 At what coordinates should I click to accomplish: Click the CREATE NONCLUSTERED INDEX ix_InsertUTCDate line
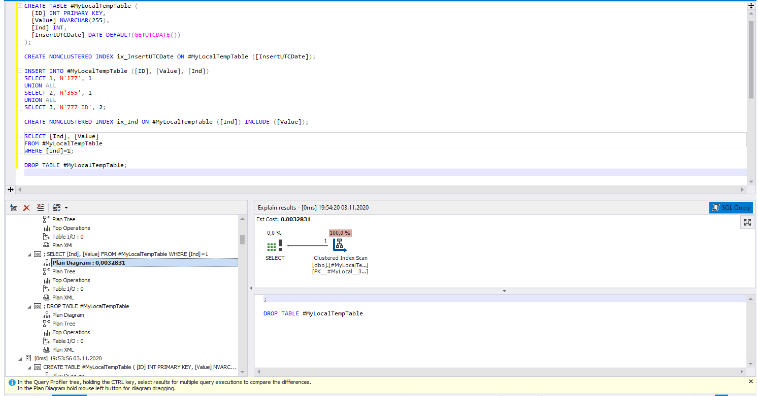(x=170, y=57)
